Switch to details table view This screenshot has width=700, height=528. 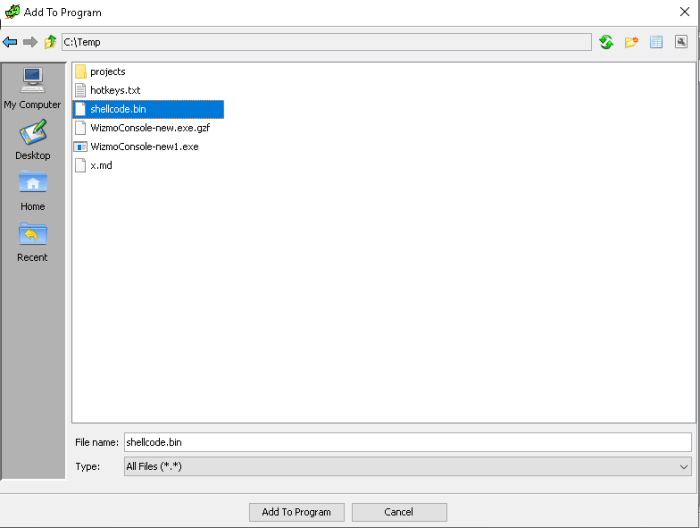click(656, 42)
